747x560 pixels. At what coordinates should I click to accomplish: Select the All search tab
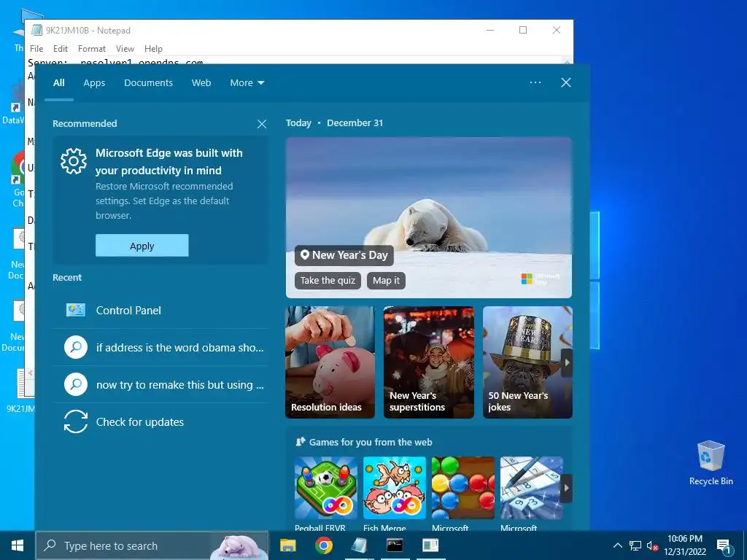(58, 83)
